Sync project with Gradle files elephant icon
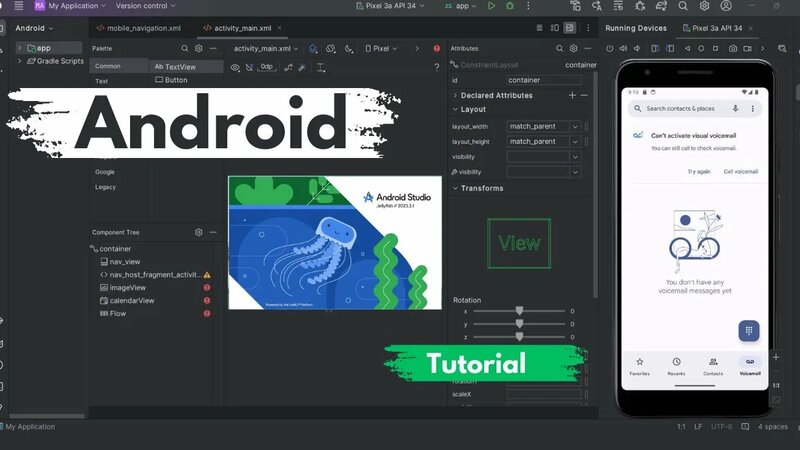Image resolution: width=800 pixels, height=450 pixels. 661,6
